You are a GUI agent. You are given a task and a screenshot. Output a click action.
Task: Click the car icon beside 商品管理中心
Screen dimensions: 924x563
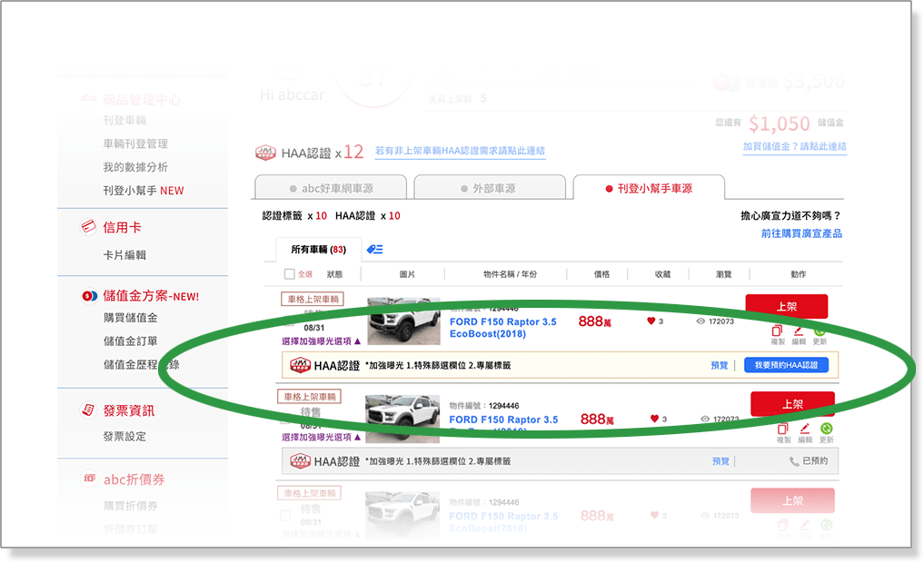tap(89, 99)
